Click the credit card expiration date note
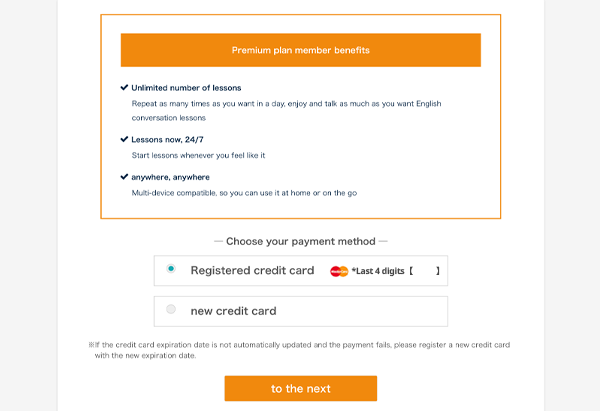The width and height of the screenshot is (600, 411). click(299, 350)
